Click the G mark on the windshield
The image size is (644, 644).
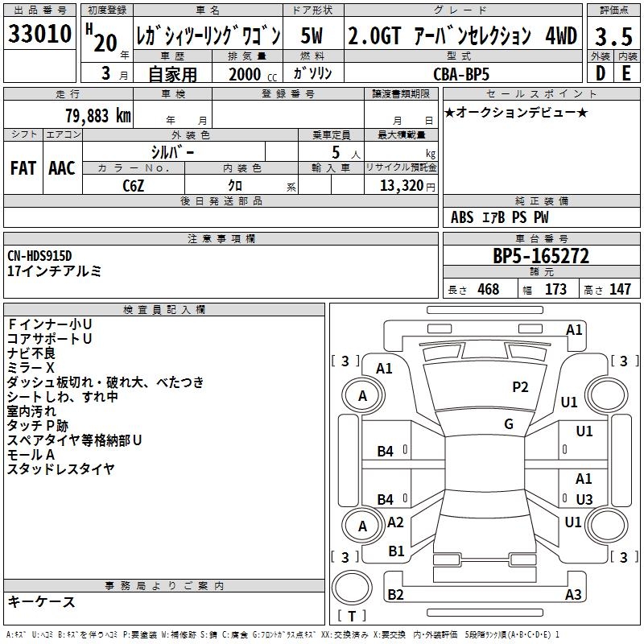tap(509, 424)
